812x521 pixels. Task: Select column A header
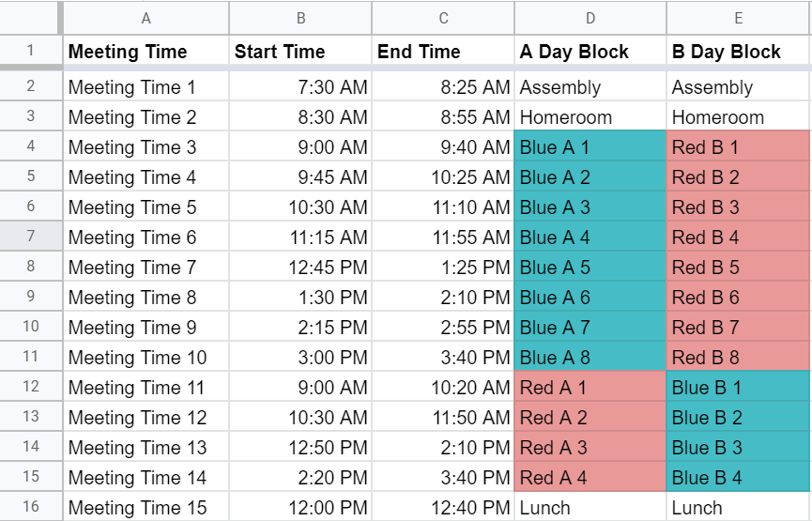[146, 18]
